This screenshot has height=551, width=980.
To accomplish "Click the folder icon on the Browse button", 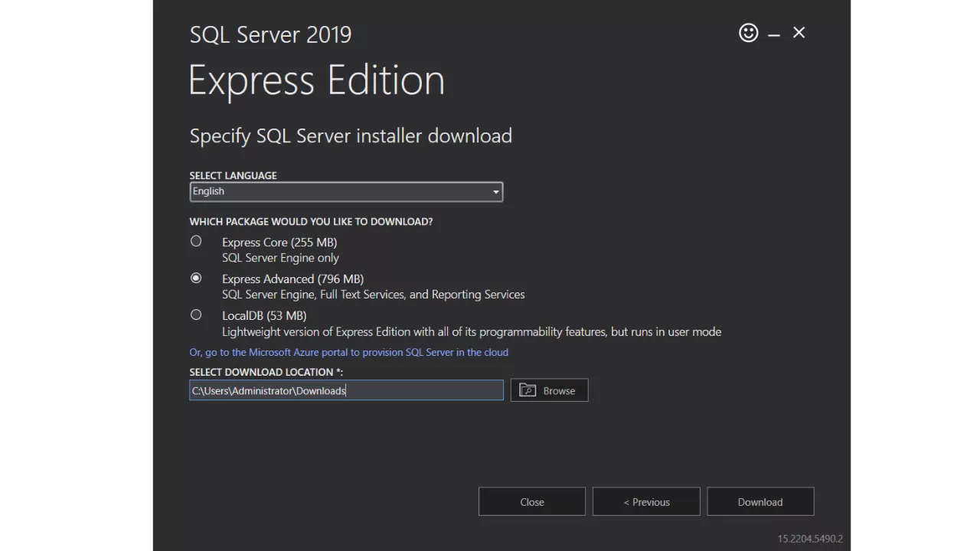I will coord(528,390).
